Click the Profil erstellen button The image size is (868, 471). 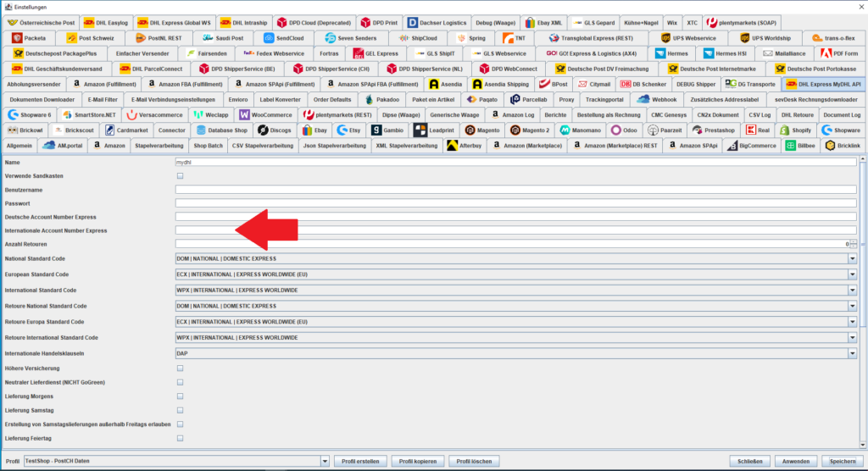click(360, 461)
